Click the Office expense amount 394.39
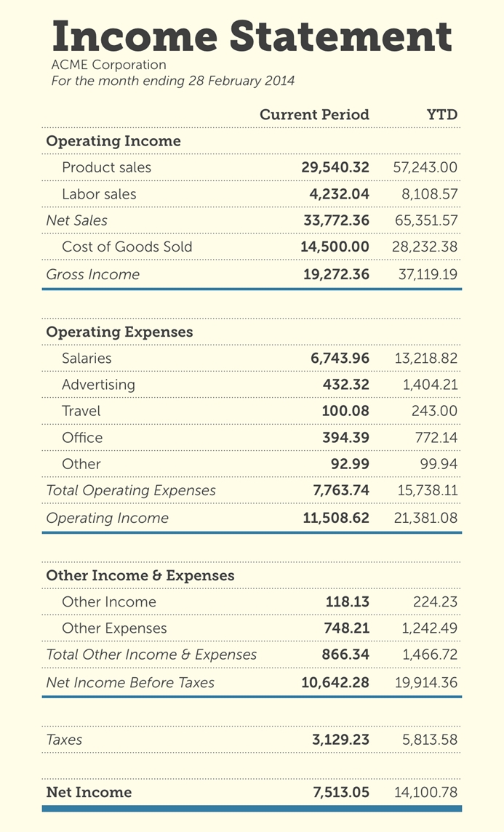 pos(345,438)
